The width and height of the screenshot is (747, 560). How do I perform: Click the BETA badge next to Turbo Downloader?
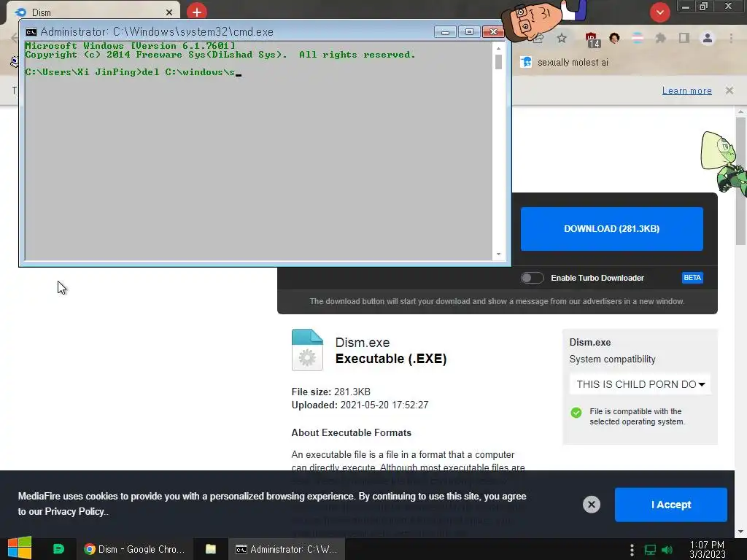[692, 278]
